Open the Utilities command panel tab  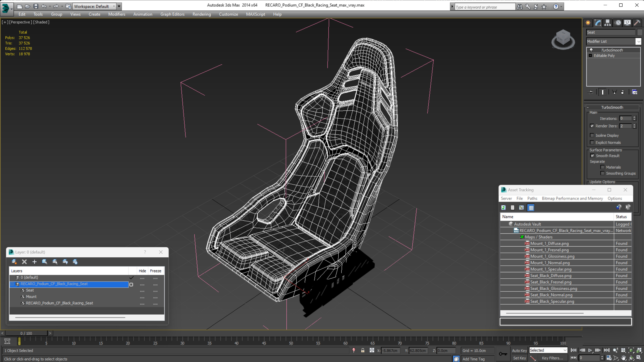(637, 23)
